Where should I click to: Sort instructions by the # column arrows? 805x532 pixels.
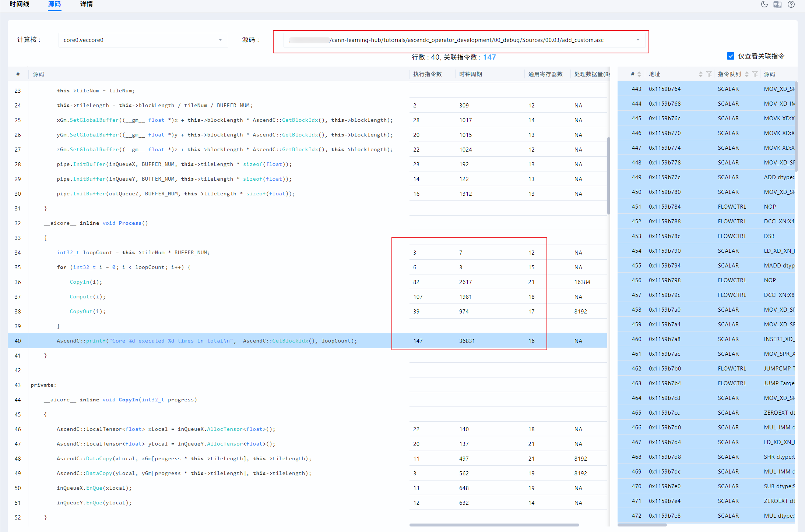click(639, 74)
